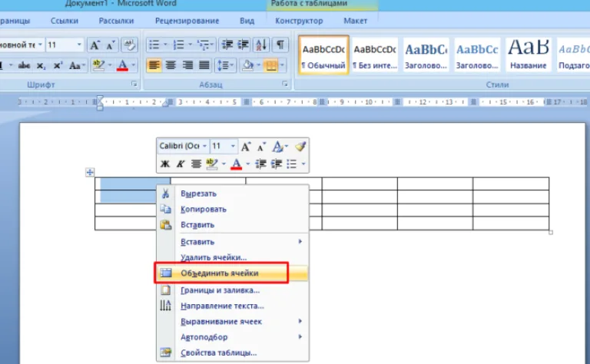Toggle center alignment in ribbon Абзац group
The height and width of the screenshot is (364, 590).
[x=171, y=65]
